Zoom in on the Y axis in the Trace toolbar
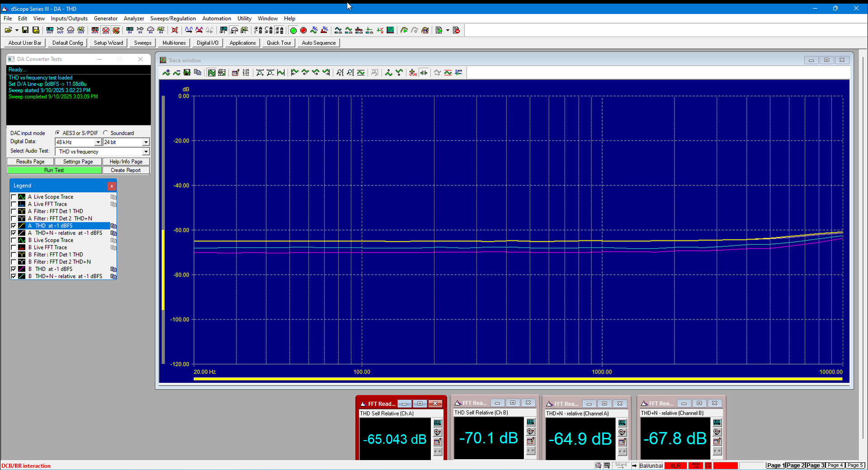Screen dimensions: 868x470 click(x=340, y=73)
